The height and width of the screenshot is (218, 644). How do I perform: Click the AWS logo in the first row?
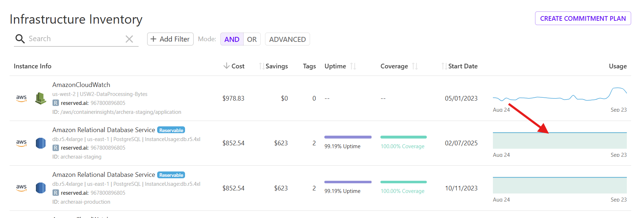(x=21, y=98)
